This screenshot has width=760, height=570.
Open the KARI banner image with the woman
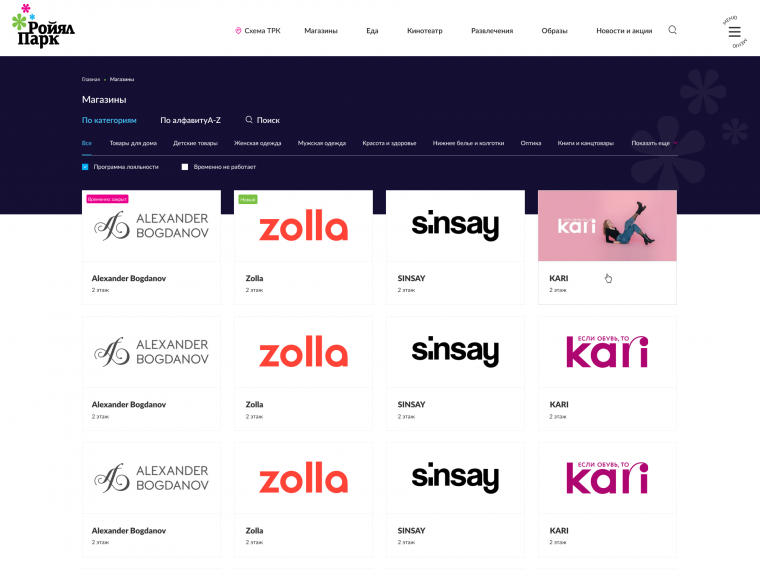point(607,225)
